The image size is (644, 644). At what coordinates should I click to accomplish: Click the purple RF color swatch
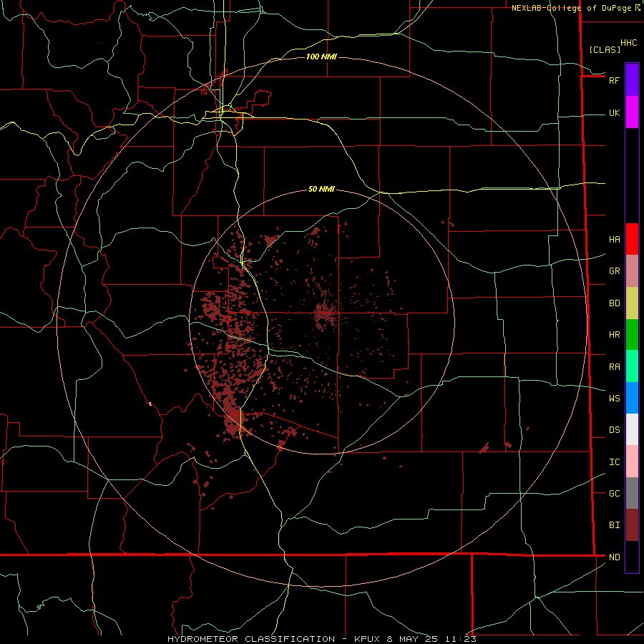632,80
